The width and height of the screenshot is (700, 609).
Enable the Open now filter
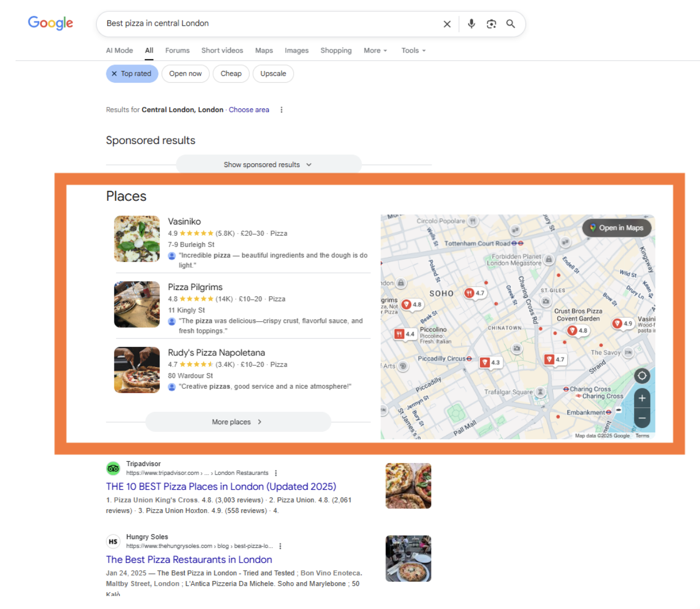pyautogui.click(x=185, y=74)
